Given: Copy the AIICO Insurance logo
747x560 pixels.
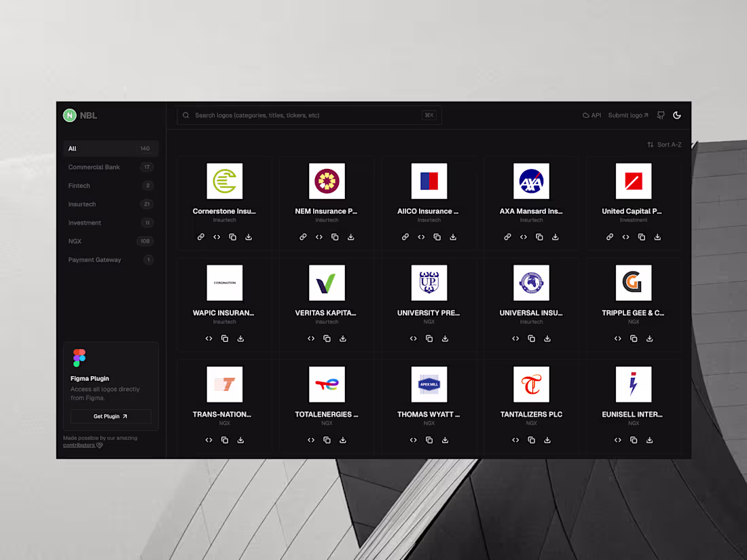Looking at the screenshot, I should [437, 237].
